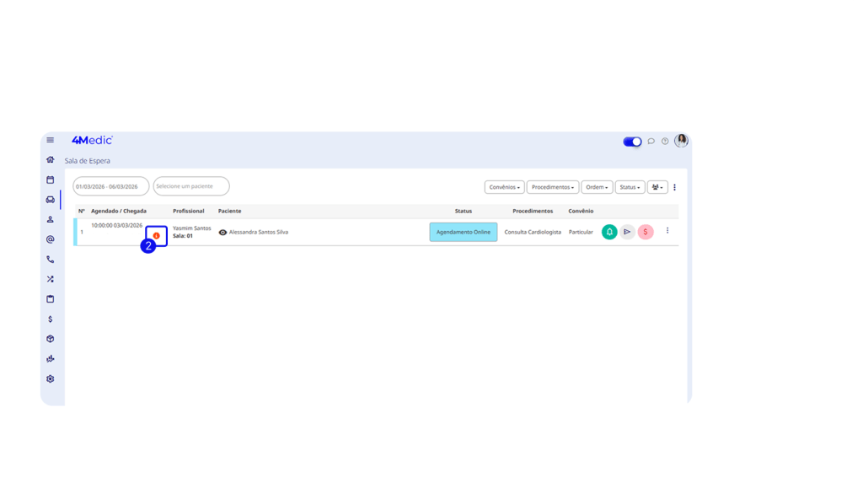Screen dimensions: 863x504
Task: Click the Agendamento Online status button
Action: tap(463, 232)
